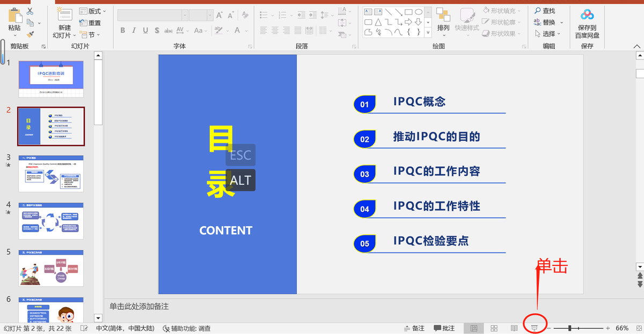Open the font name combo box
Viewport: 644px width, 334px height.
tap(152, 15)
